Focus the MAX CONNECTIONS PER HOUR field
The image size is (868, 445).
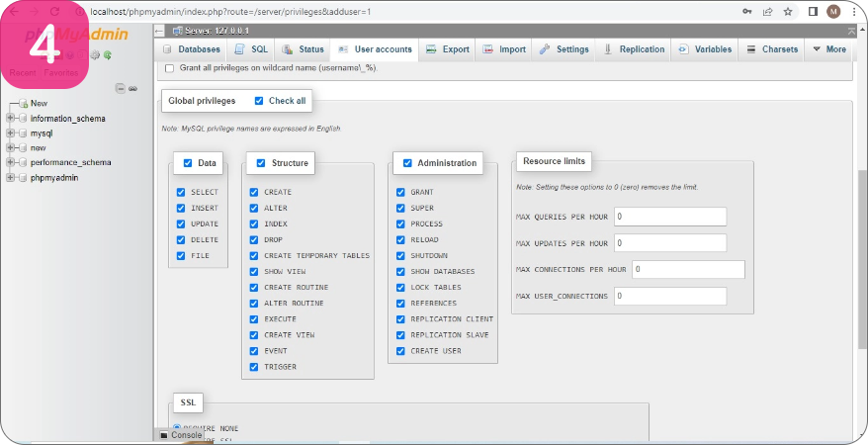click(688, 270)
